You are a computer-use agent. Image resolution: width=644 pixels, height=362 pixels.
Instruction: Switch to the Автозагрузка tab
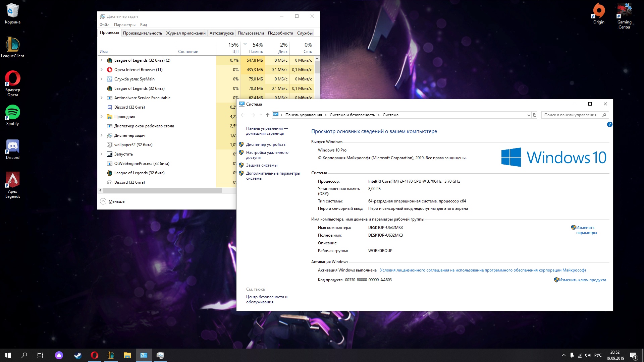pyautogui.click(x=221, y=33)
